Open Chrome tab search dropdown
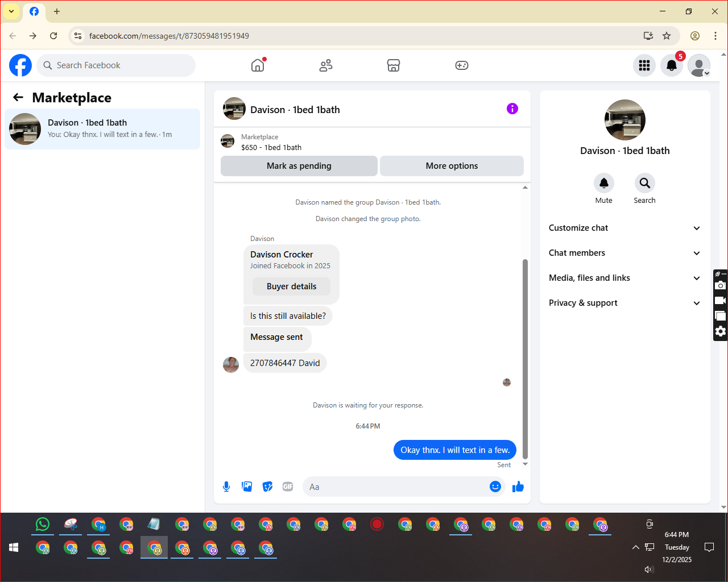728x582 pixels. (11, 11)
